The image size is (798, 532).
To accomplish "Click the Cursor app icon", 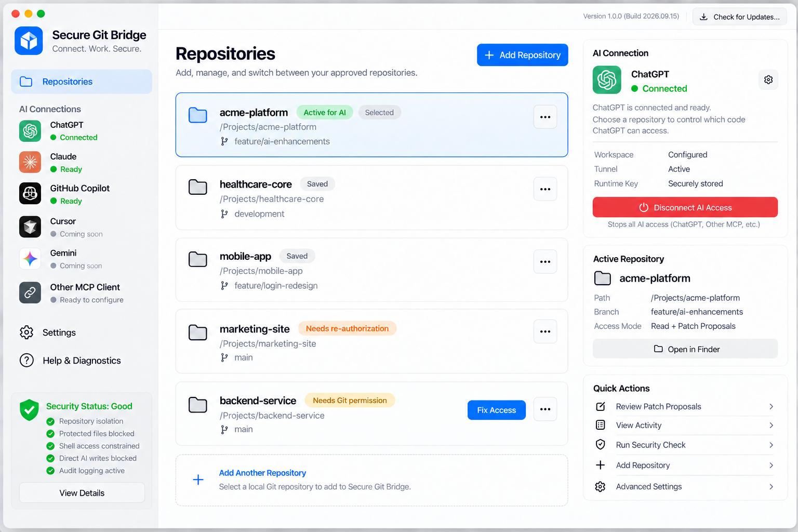I will pyautogui.click(x=30, y=227).
